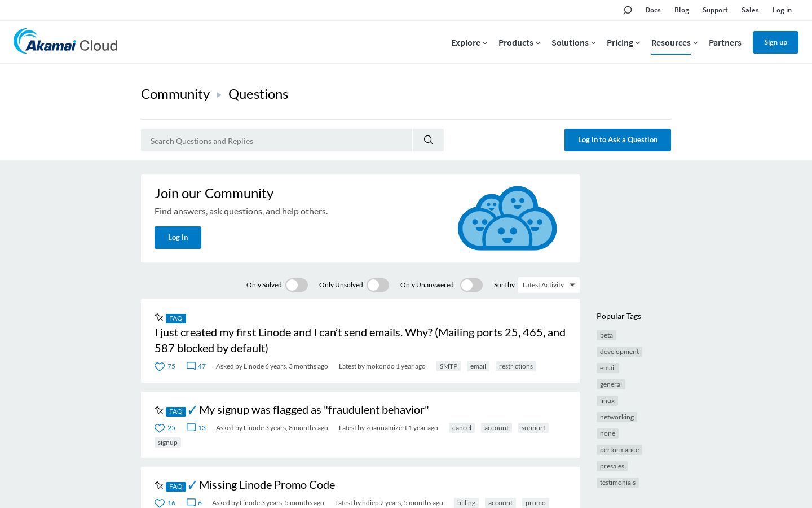Click the community cloud faces illustration
Screen dimensions: 812x508
pyautogui.click(x=507, y=218)
